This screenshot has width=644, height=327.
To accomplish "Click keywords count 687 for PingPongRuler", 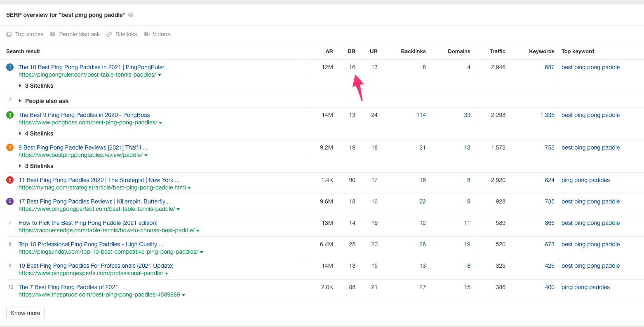I will (550, 67).
